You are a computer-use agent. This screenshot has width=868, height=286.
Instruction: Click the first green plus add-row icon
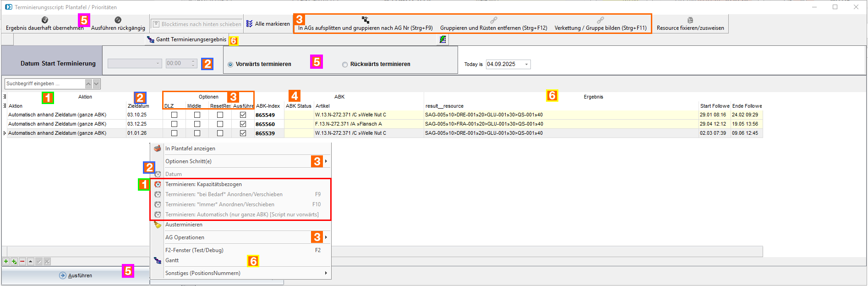pos(6,261)
